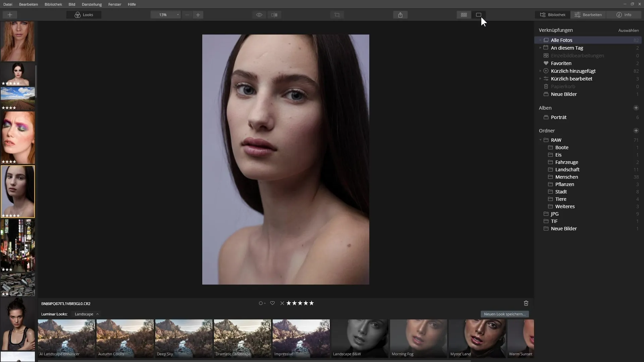This screenshot has width=644, height=362.
Task: Open the Landschaft folder
Action: click(x=588, y=170)
